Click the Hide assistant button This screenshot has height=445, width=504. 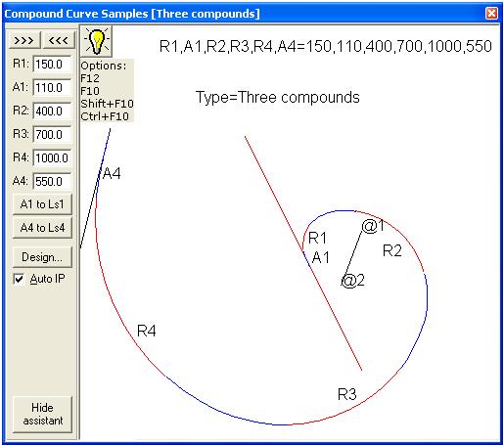[x=42, y=414]
